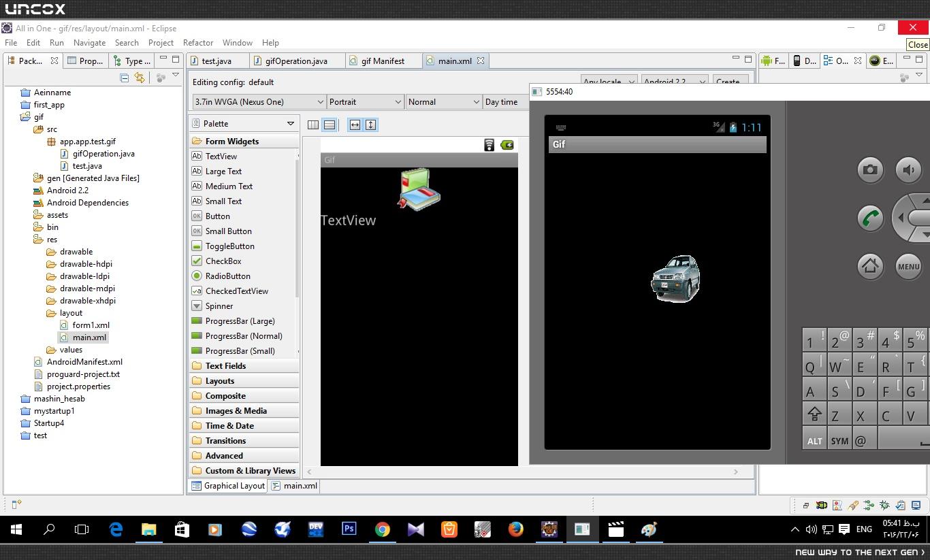Open the device dropdown showing Nexus One
Viewport: 930px width, 560px height.
259,102
